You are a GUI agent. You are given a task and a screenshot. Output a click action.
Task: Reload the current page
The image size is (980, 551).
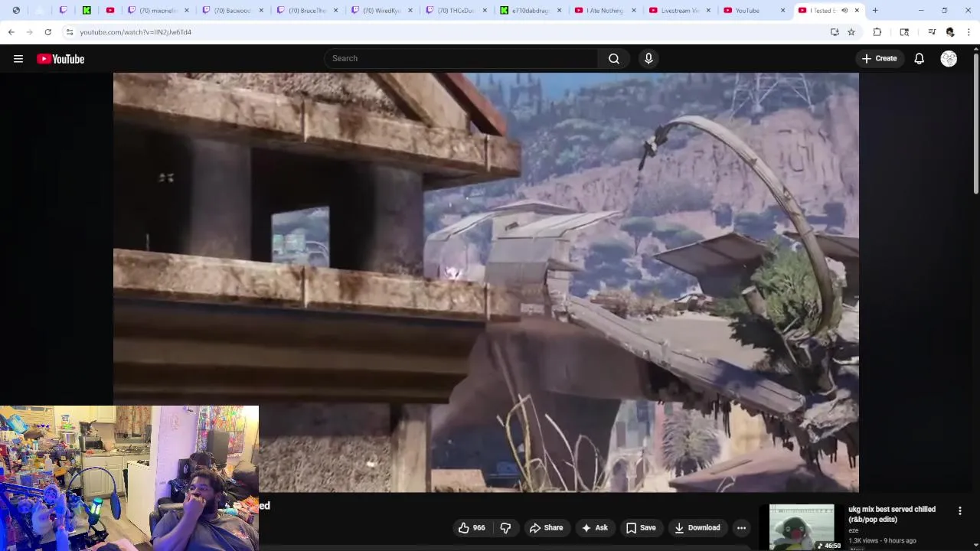coord(47,32)
